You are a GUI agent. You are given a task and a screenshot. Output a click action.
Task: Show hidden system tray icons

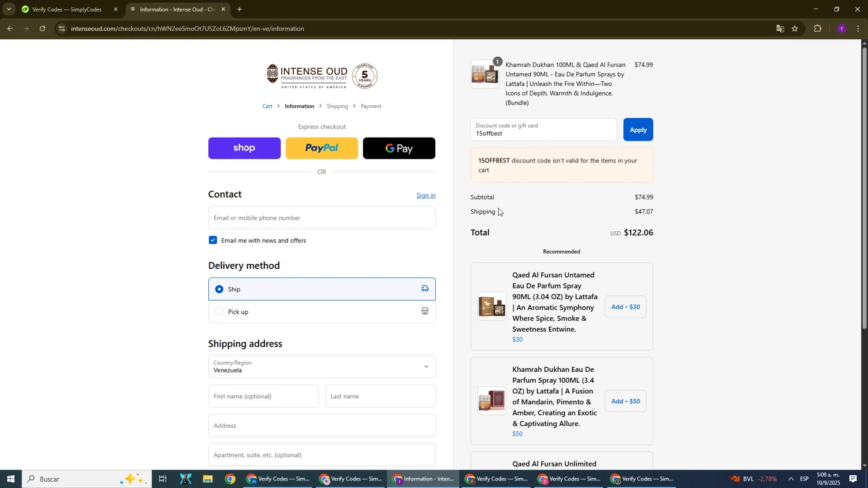click(791, 479)
